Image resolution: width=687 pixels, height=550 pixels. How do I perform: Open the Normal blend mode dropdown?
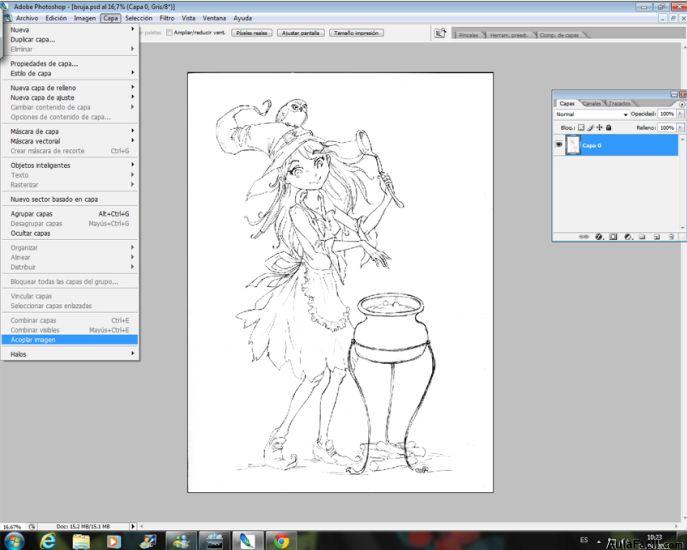(591, 114)
